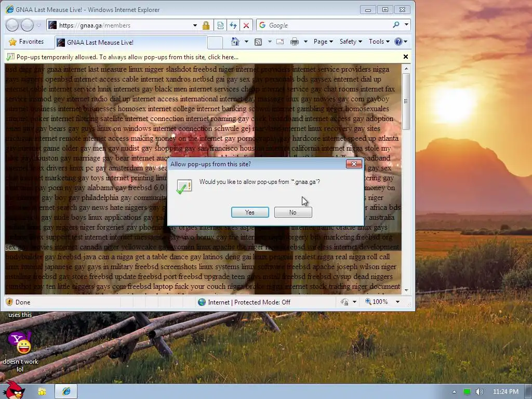532x399 pixels.
Task: Close the pop-up information bar
Action: [405, 57]
